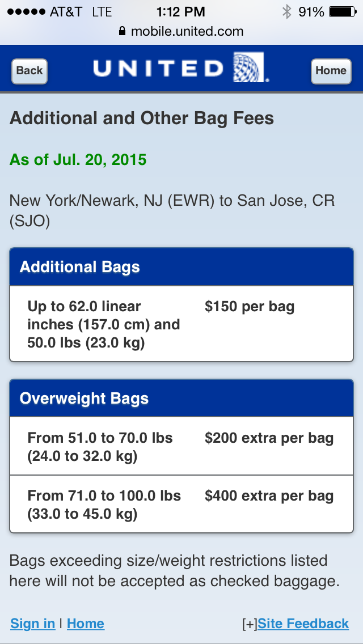Viewport: 363px width, 644px height.
Task: Tap the $150 per bag fee
Action: 250,307
